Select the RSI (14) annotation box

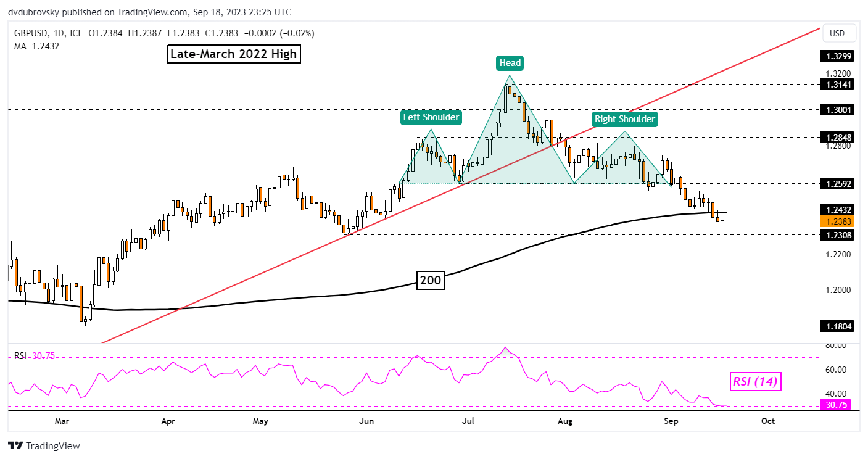(x=755, y=382)
